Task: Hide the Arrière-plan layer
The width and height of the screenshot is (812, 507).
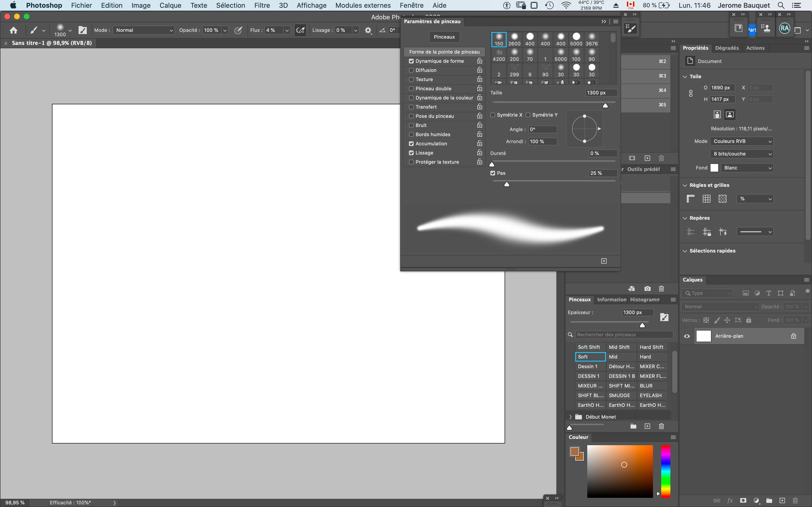Action: pyautogui.click(x=687, y=336)
